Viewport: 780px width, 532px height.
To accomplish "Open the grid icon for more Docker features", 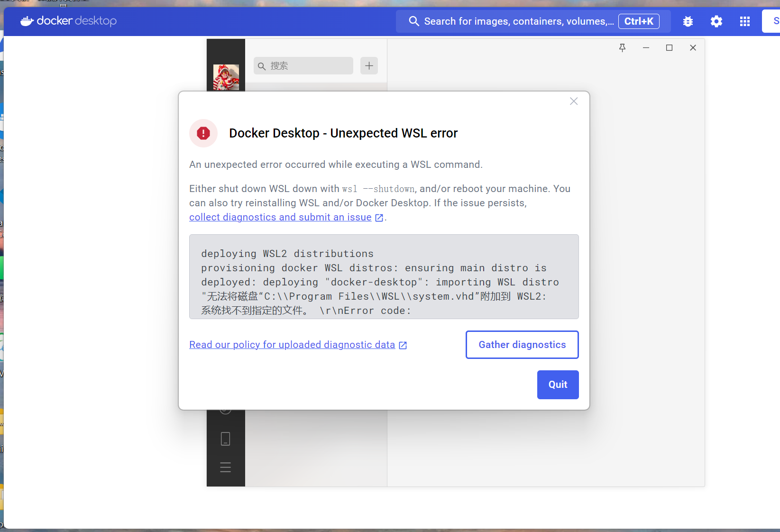I will (744, 21).
